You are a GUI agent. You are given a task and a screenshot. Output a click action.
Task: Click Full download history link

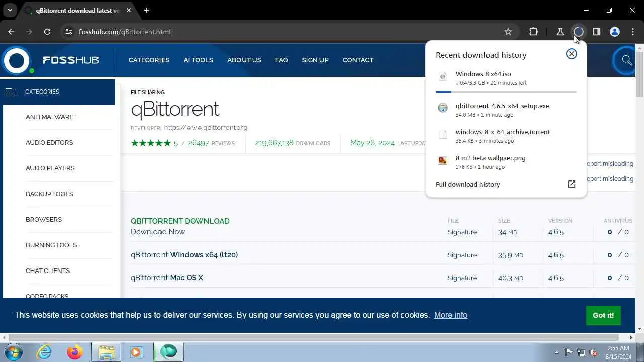(468, 184)
